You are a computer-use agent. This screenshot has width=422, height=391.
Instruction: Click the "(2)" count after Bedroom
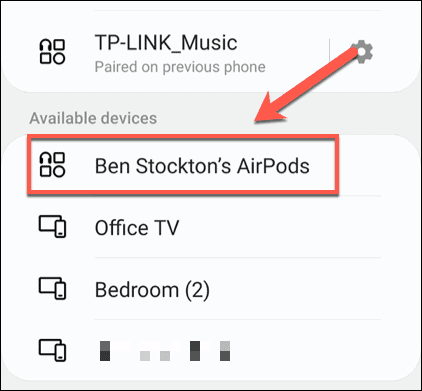click(197, 290)
